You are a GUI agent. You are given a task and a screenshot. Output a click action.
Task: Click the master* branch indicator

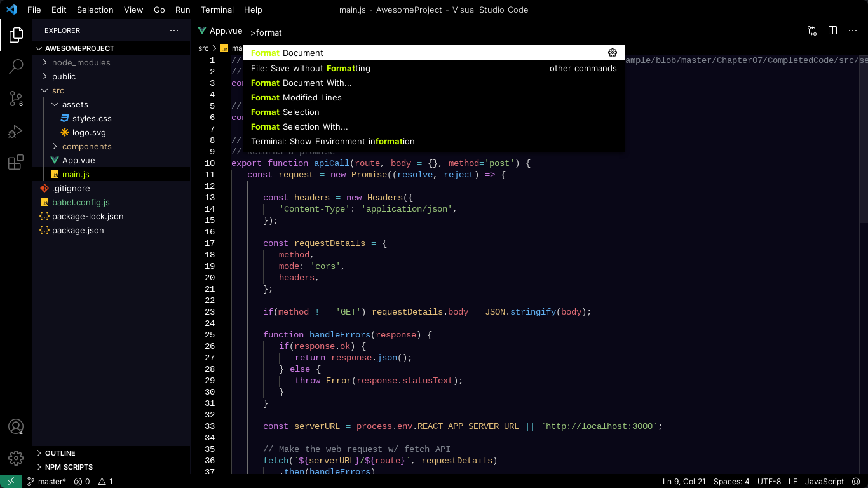[x=46, y=482]
